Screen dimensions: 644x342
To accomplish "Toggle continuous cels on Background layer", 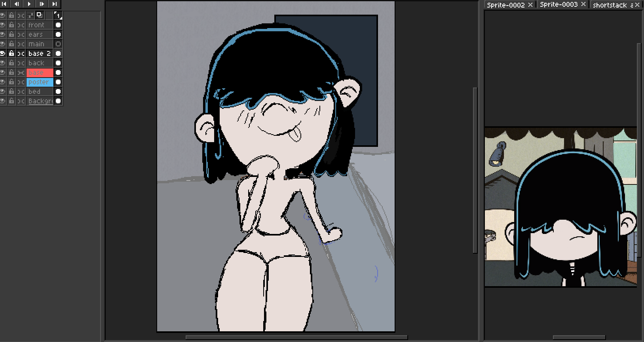I will coord(21,101).
